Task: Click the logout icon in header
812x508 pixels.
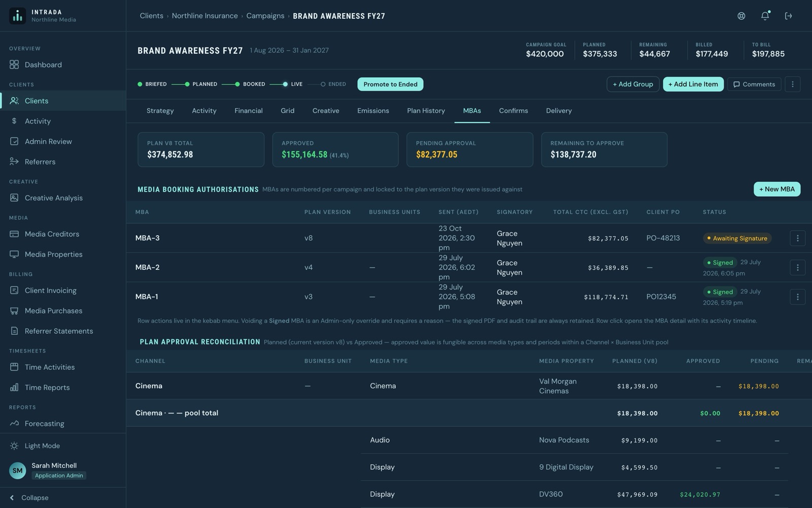Action: 788,16
